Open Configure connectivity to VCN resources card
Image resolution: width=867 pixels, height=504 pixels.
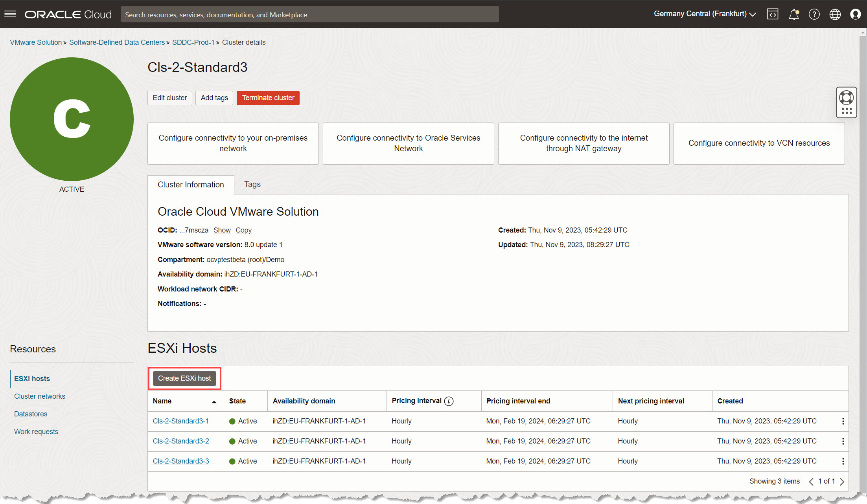pyautogui.click(x=759, y=143)
